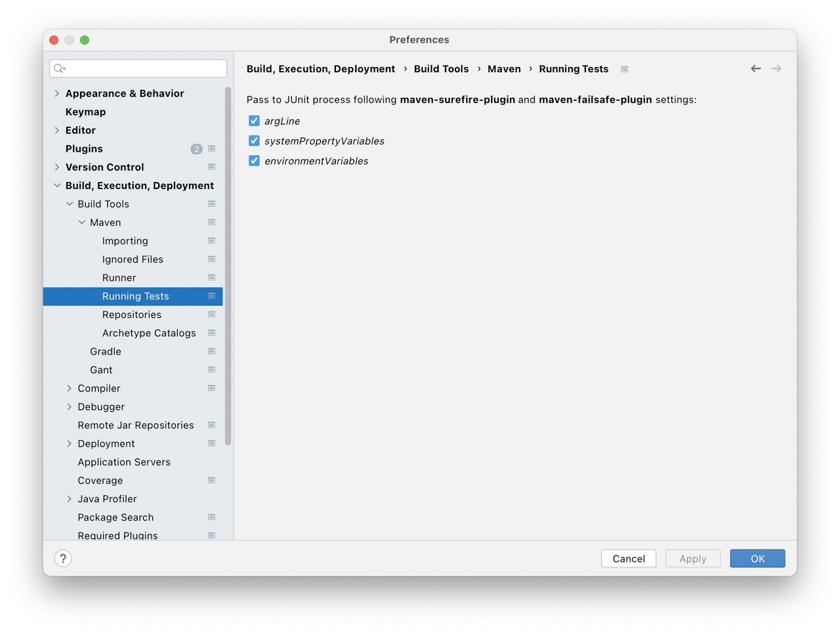Uncheck the argLine checkbox
The image size is (840, 633).
point(254,121)
